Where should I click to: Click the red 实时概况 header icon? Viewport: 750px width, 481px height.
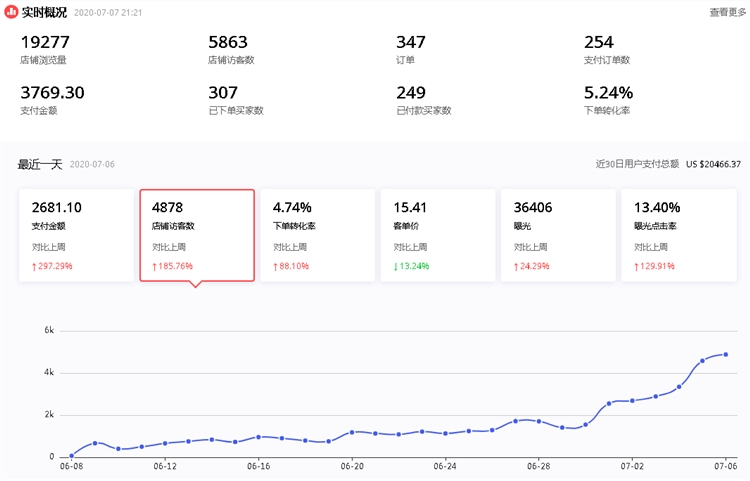pos(11,13)
